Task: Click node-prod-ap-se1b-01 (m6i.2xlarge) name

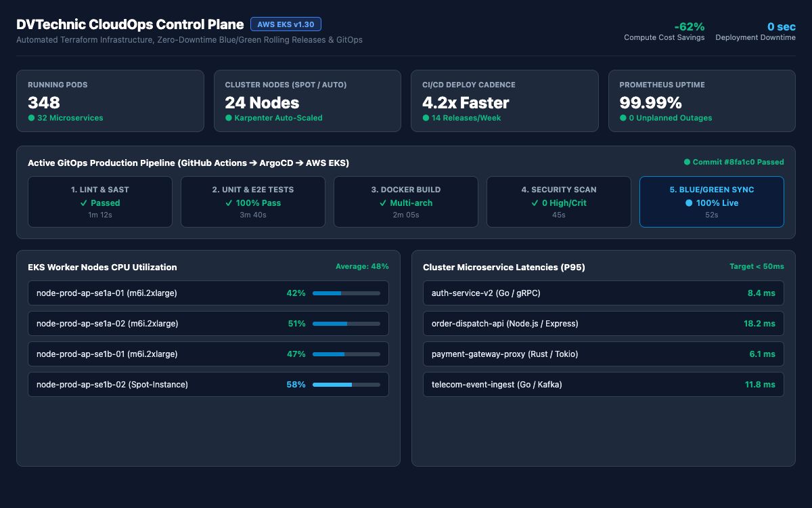Action: tap(107, 354)
